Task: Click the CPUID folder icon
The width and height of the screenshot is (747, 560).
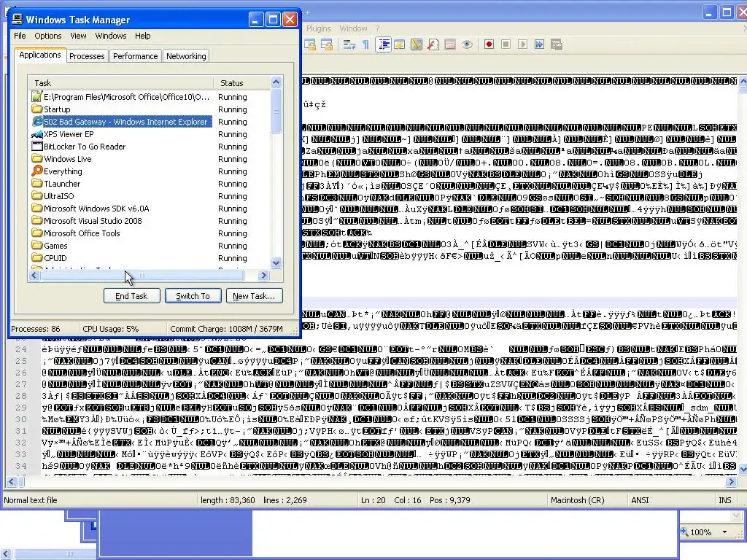Action: click(36, 257)
